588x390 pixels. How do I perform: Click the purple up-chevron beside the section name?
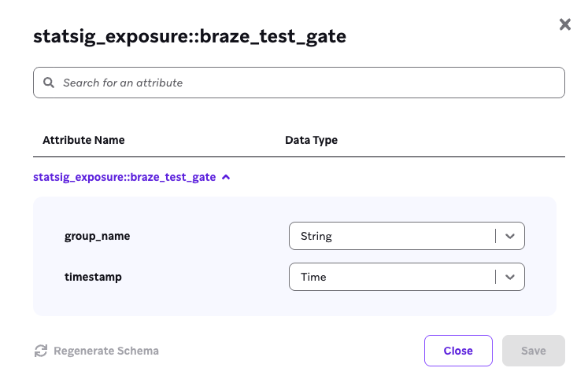227,177
